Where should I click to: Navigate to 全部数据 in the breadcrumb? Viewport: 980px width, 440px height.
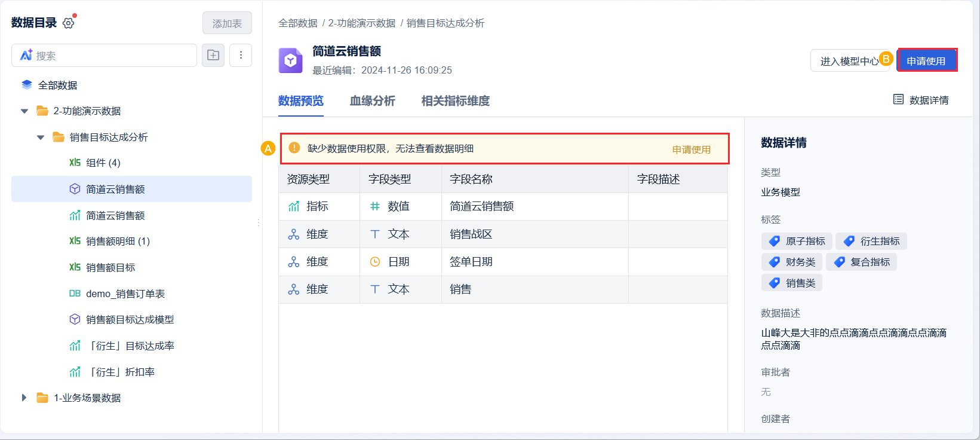coord(297,23)
